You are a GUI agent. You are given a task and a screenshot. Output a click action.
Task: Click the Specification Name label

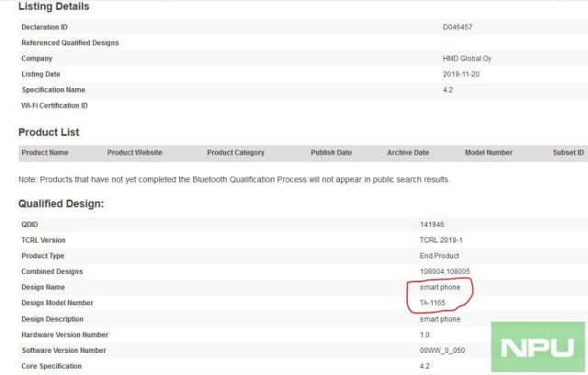[53, 90]
